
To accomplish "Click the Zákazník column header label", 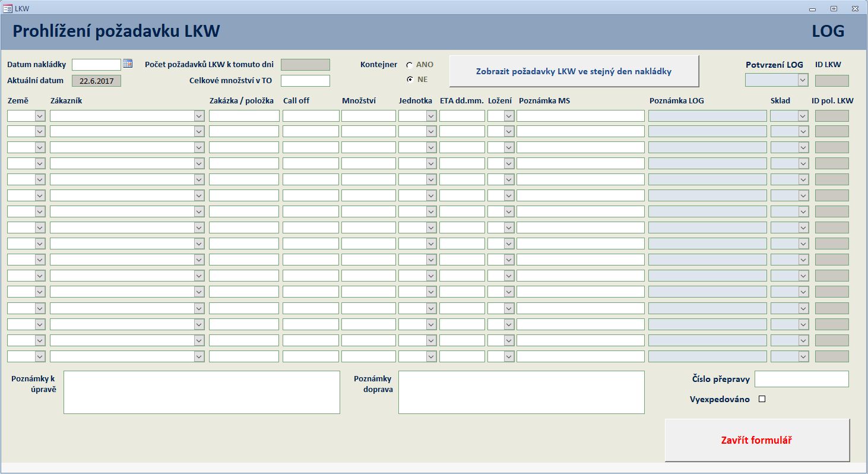I will (66, 100).
